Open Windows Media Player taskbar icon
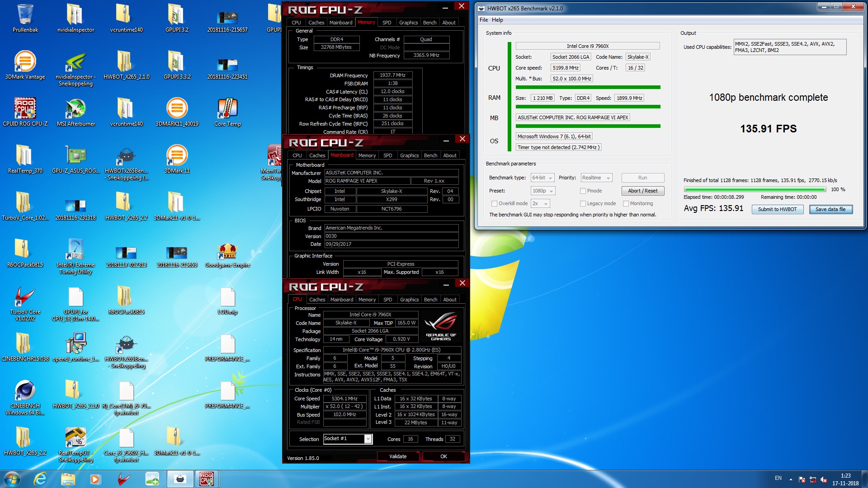Viewport: 868px width, 488px height. pyautogui.click(x=95, y=479)
